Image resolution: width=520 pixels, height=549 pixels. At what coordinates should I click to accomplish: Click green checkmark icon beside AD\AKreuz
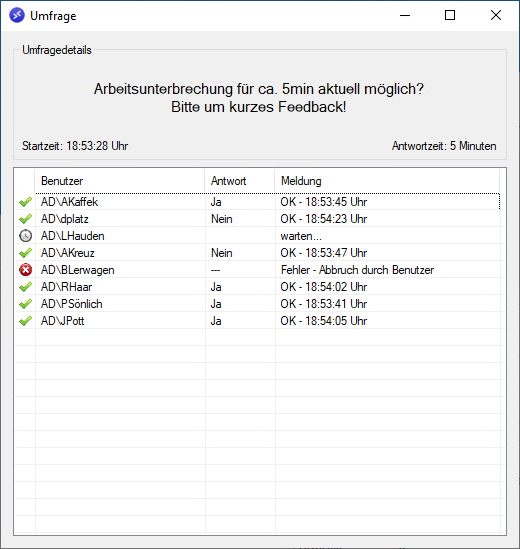coord(25,253)
